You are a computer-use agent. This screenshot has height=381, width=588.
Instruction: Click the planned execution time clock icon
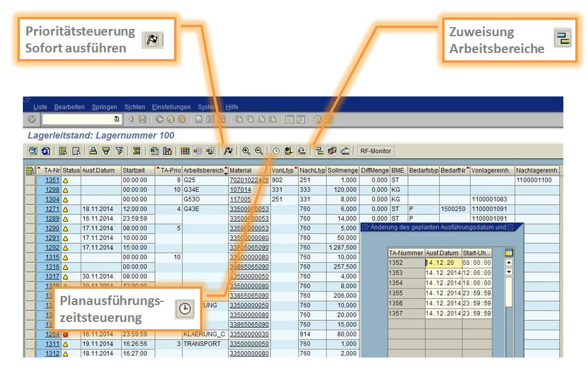point(276,151)
